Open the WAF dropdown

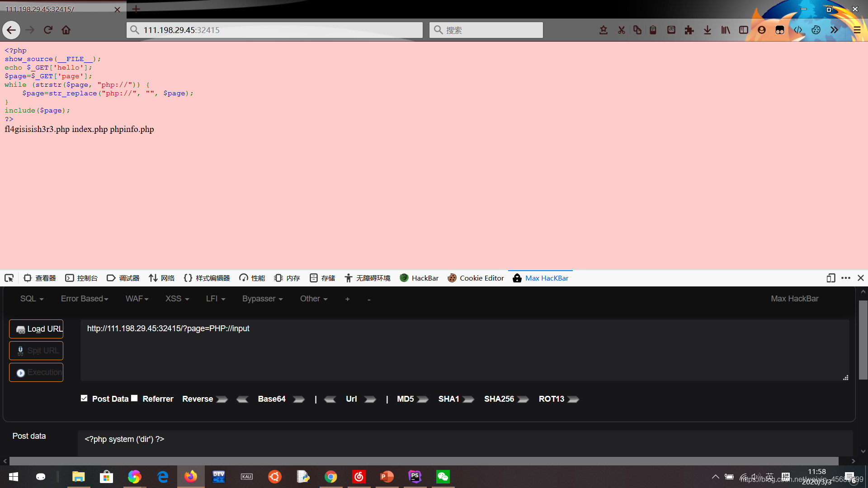[x=137, y=299]
